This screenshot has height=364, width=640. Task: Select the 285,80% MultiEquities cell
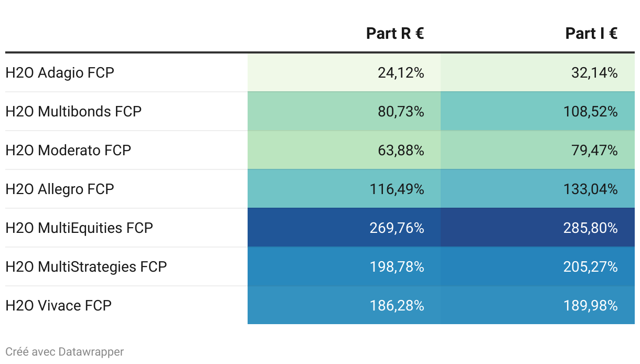(590, 228)
